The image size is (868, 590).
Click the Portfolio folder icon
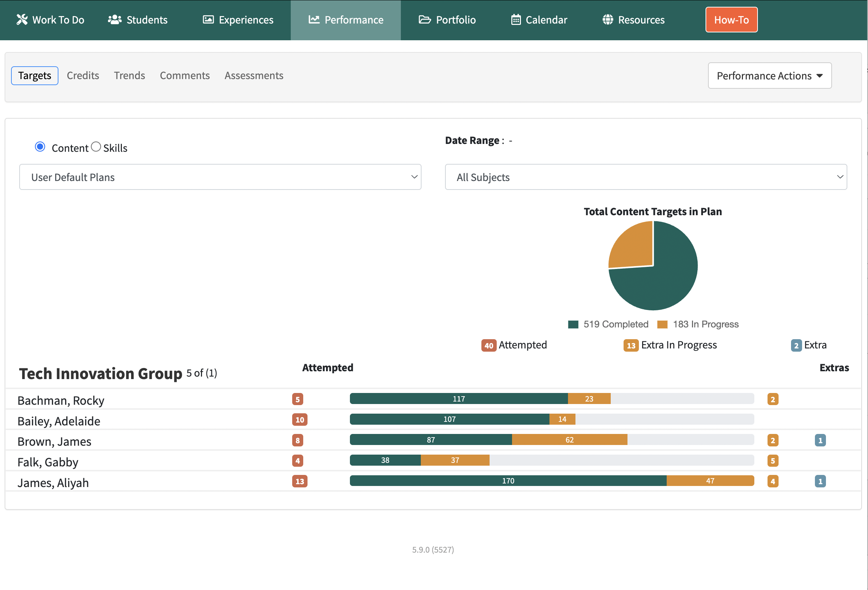[x=425, y=20]
